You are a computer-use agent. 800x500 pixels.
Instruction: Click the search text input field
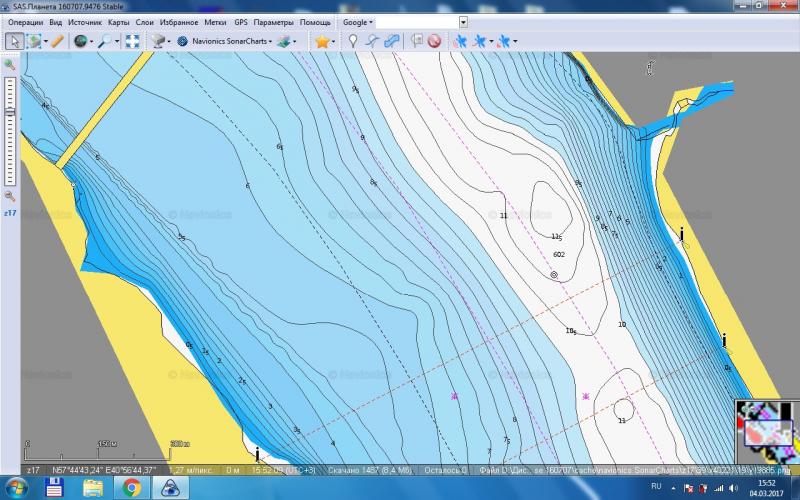(417, 21)
